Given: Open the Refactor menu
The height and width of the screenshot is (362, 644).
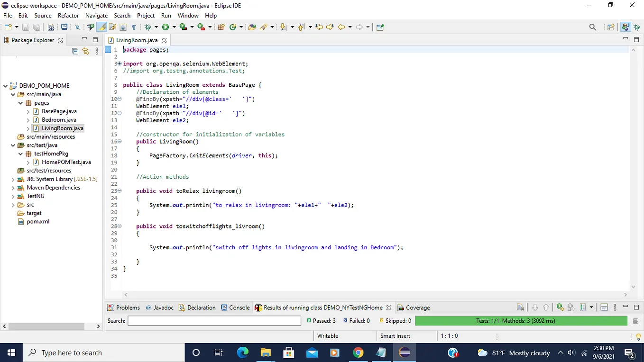Looking at the screenshot, I should click(x=68, y=15).
